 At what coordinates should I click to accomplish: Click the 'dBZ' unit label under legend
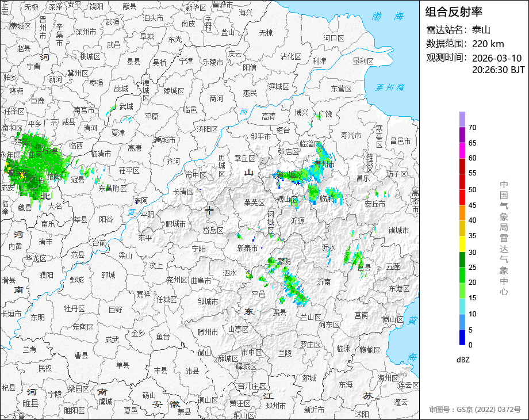click(463, 360)
